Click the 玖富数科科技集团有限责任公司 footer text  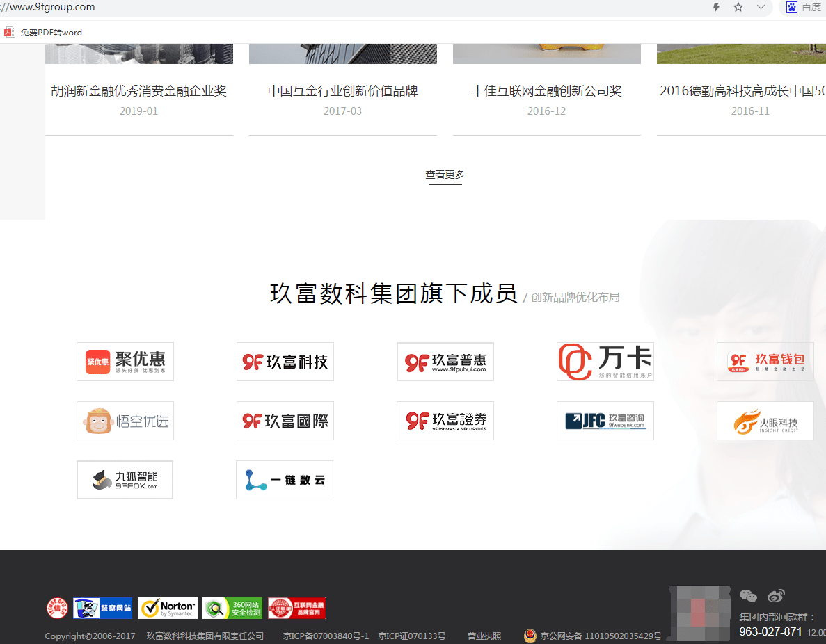click(205, 636)
